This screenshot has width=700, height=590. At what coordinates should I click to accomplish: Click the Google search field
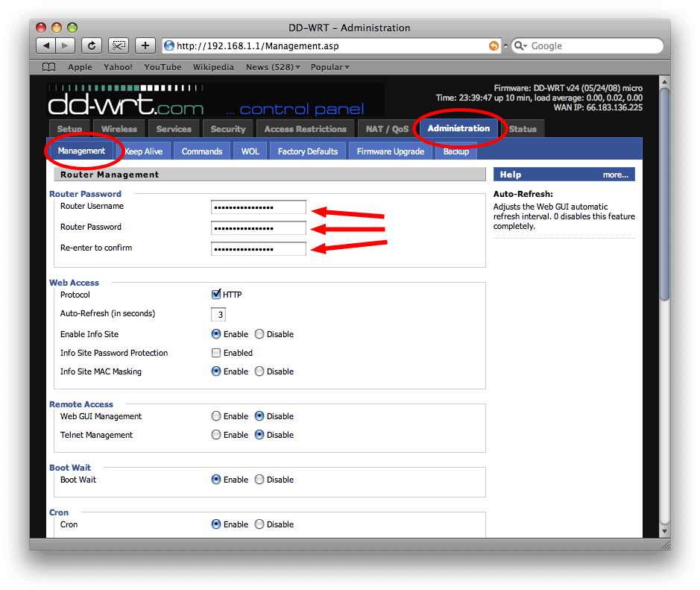coord(587,45)
